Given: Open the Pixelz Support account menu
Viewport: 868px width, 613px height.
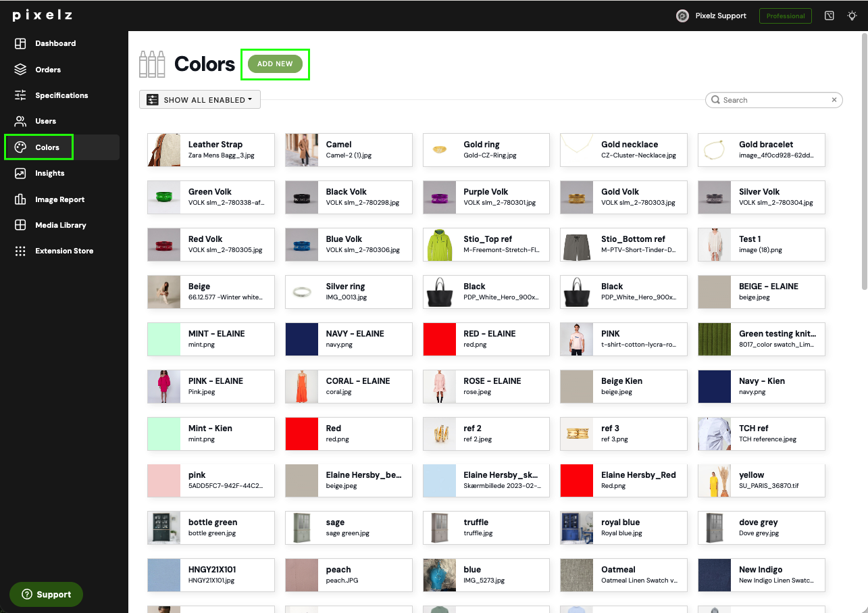Looking at the screenshot, I should [711, 16].
